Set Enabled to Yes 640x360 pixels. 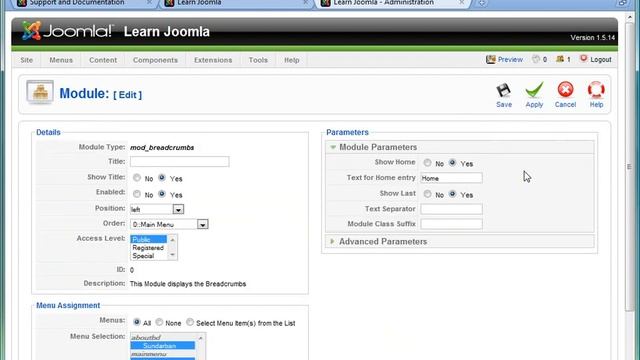162,193
